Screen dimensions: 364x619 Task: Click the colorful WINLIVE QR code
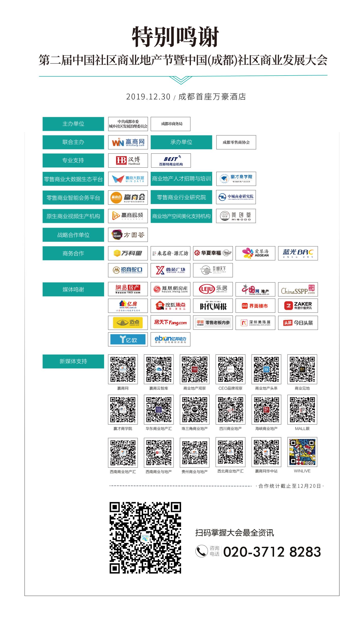click(x=302, y=452)
